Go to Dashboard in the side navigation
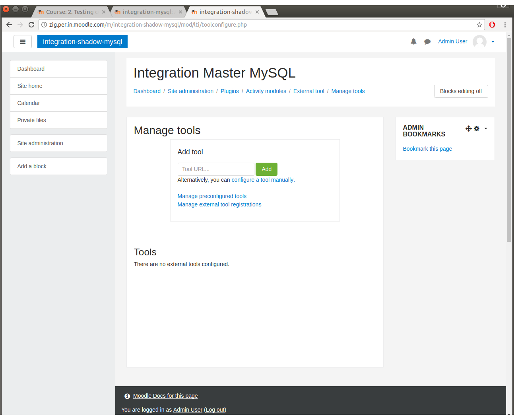This screenshot has height=420, width=514. (58, 69)
